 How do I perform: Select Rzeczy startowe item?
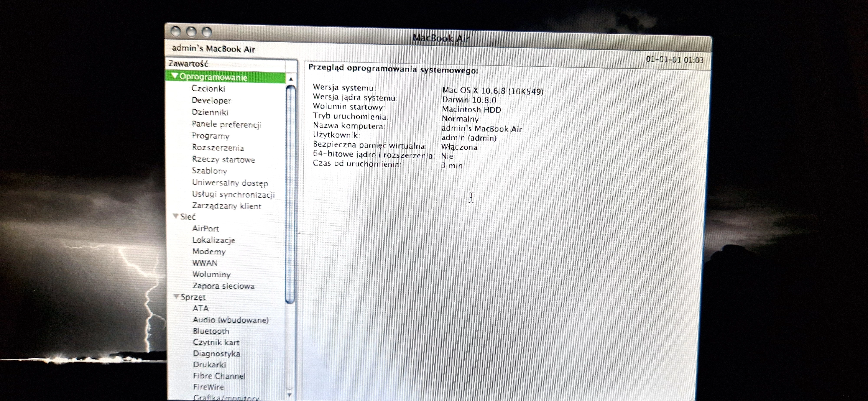(224, 159)
